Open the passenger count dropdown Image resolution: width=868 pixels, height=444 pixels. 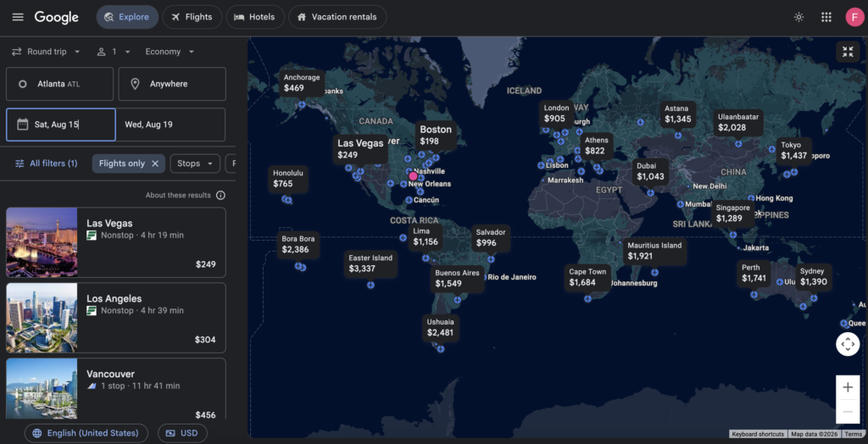pos(114,52)
